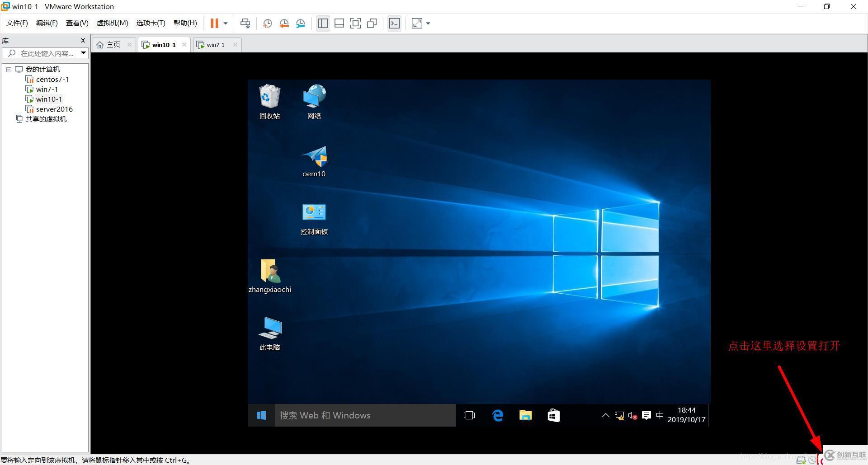Select centos7-1 in the library
Screen dimensions: 868x465
pos(52,79)
